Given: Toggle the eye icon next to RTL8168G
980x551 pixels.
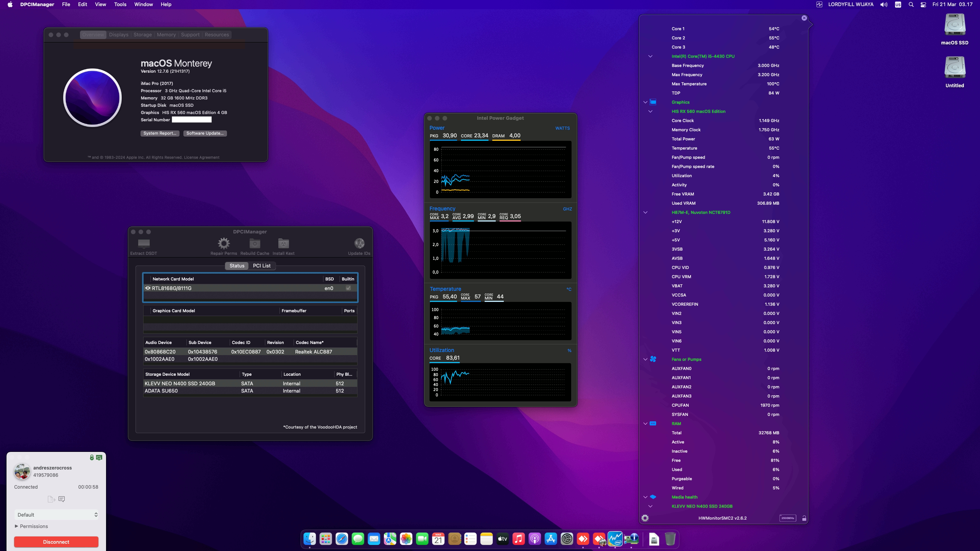Looking at the screenshot, I should [x=148, y=288].
